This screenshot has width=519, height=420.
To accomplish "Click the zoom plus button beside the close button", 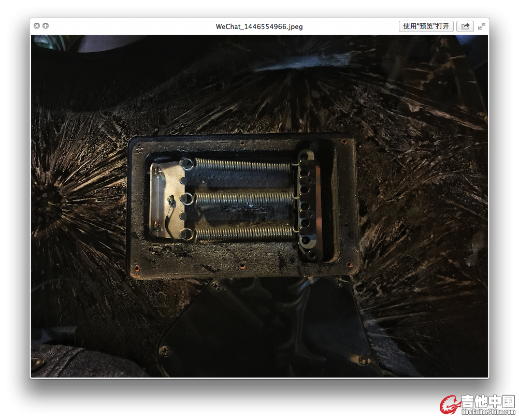I will click(x=46, y=26).
